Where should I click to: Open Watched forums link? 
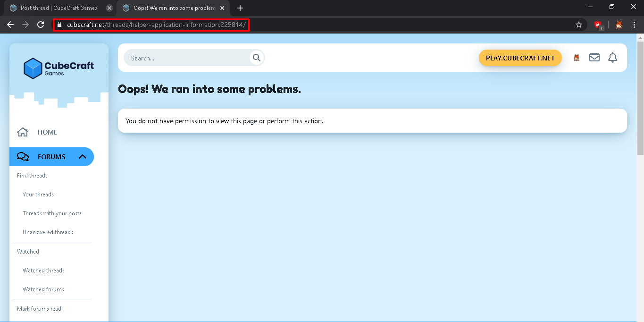click(x=43, y=289)
